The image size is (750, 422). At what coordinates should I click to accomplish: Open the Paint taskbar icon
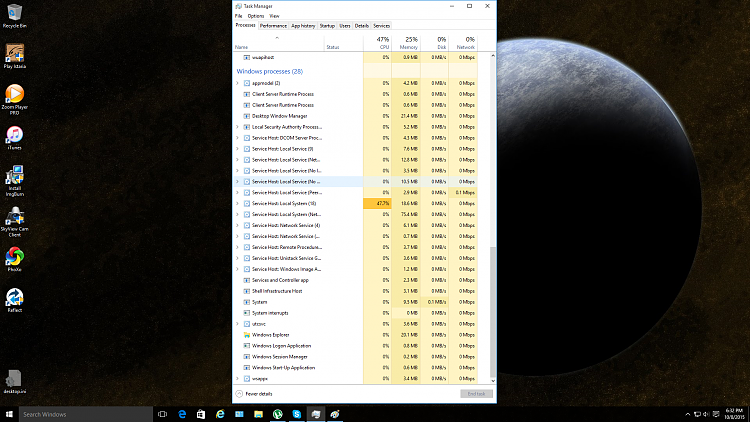(335, 414)
